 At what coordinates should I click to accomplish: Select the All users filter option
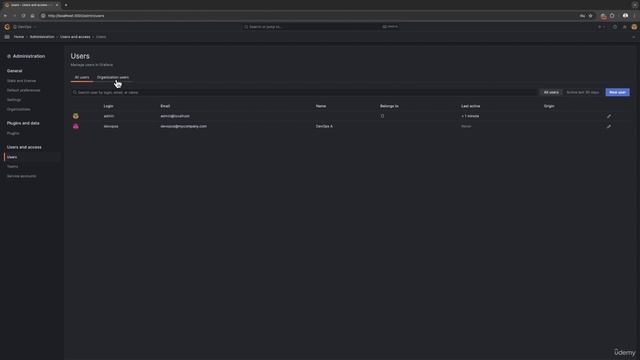(551, 92)
